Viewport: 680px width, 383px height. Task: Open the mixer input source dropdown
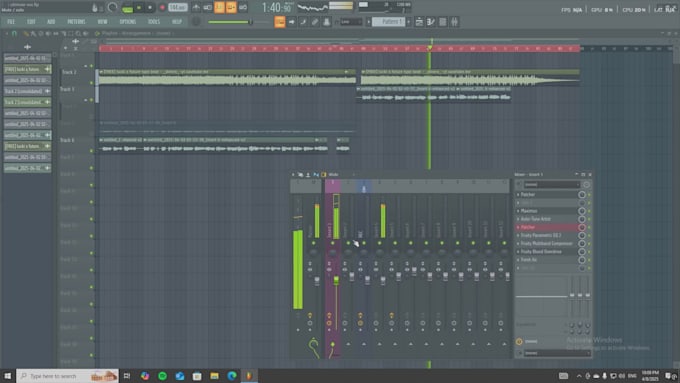click(552, 185)
